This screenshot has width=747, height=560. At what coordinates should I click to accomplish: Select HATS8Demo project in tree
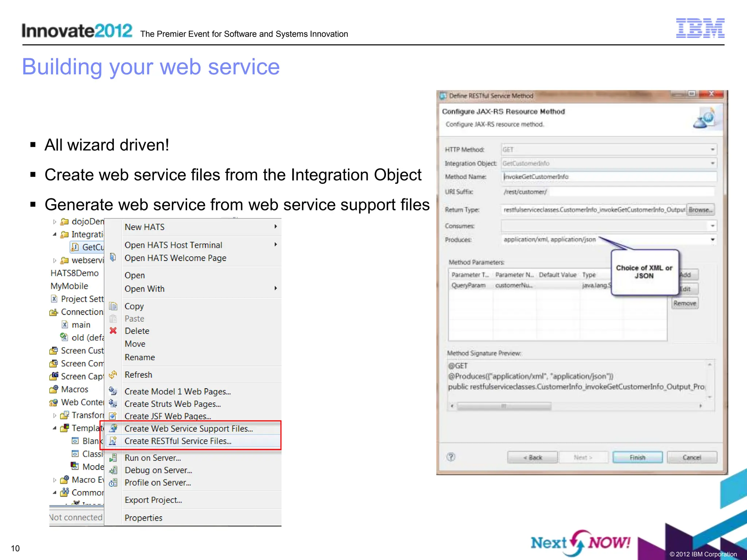pyautogui.click(x=74, y=273)
